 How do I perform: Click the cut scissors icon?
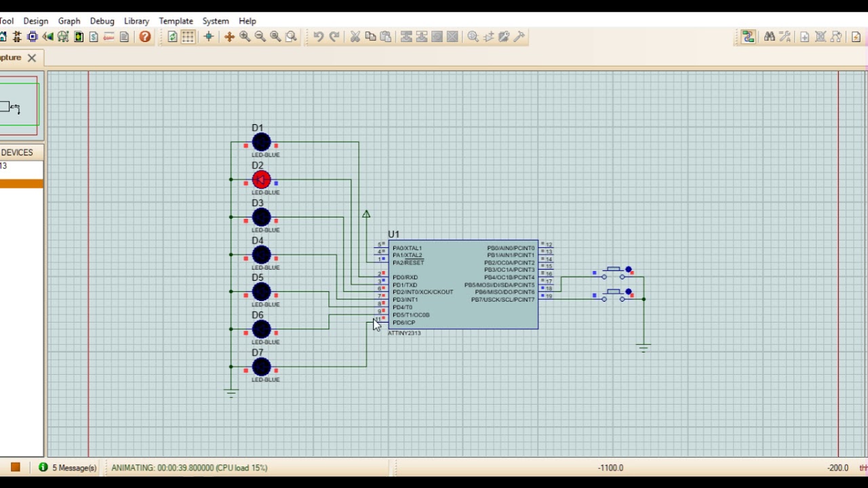pos(355,37)
